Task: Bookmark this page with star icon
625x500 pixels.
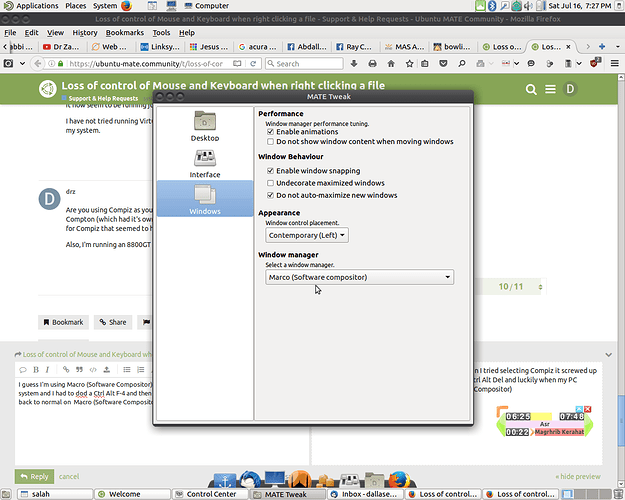Action: tap(409, 63)
